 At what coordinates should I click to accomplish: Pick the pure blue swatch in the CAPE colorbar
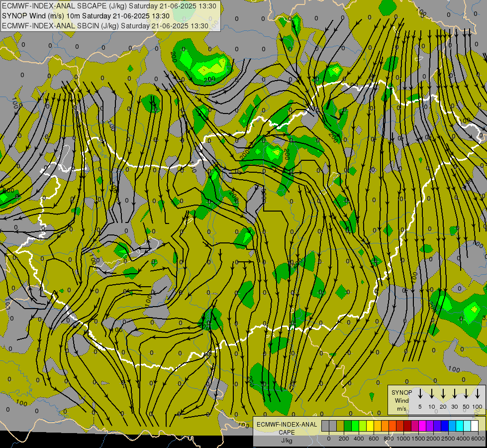[445, 426]
